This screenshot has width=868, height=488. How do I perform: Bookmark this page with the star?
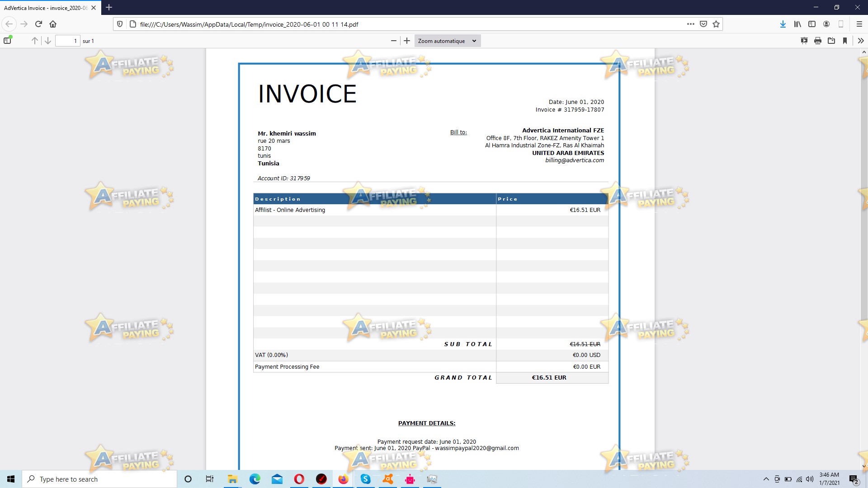point(716,24)
